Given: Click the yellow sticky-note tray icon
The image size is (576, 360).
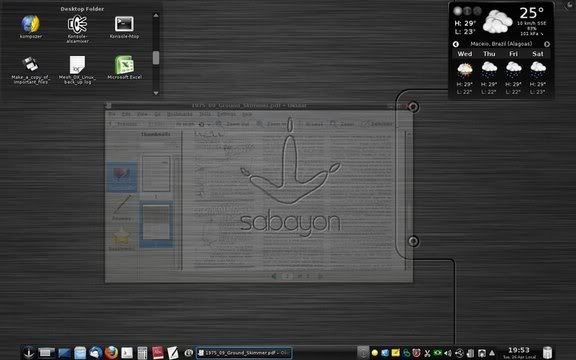Looking at the screenshot, I should [x=396, y=353].
